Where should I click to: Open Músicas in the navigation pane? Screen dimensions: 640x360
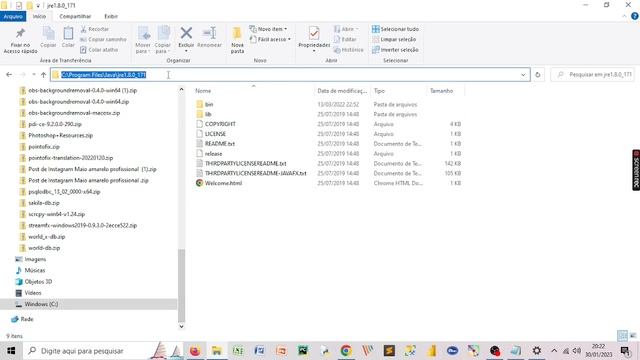[x=35, y=270]
